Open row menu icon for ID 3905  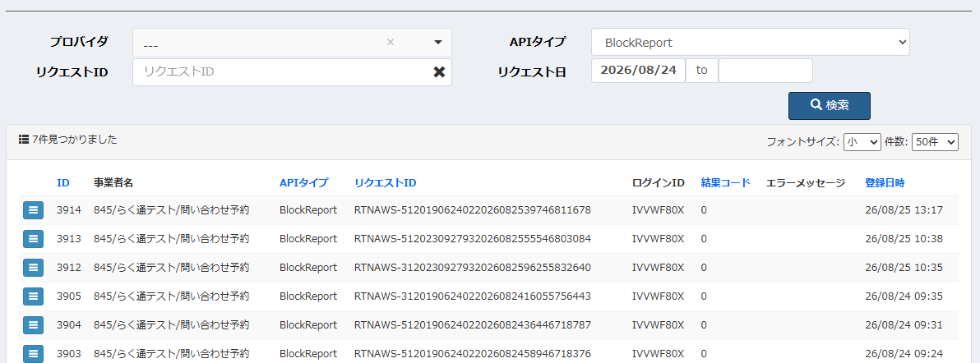click(33, 296)
